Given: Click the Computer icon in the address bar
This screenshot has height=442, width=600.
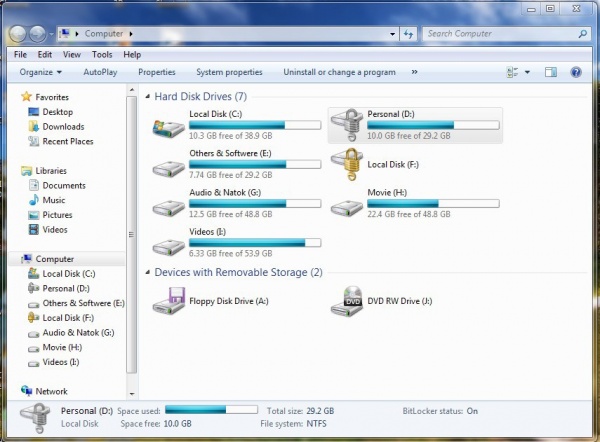Looking at the screenshot, I should (65, 34).
